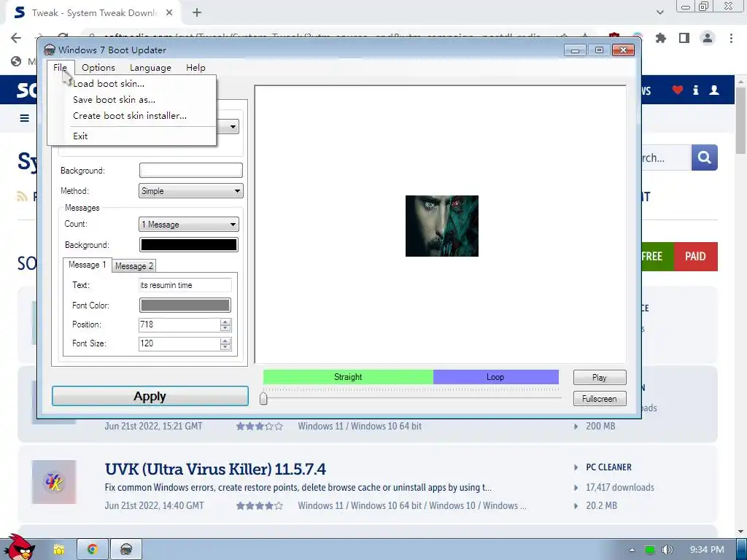The image size is (747, 560).
Task: Toggle the Chrome side panel icon
Action: click(684, 38)
